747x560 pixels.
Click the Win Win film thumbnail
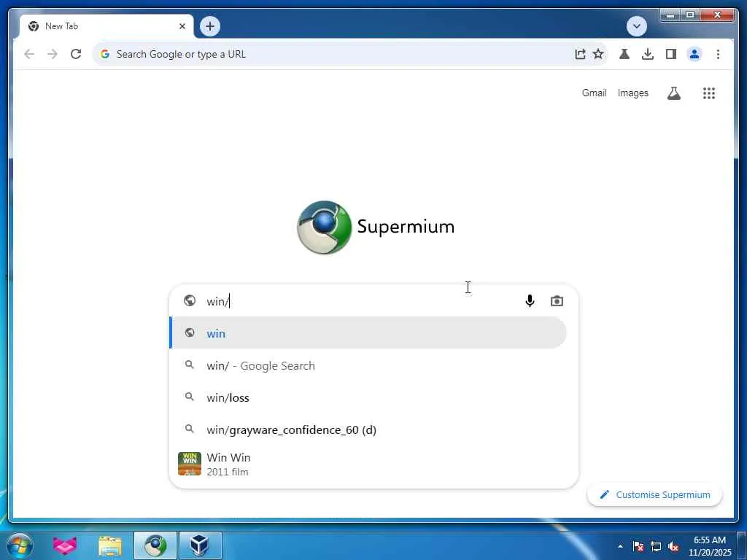pos(190,464)
